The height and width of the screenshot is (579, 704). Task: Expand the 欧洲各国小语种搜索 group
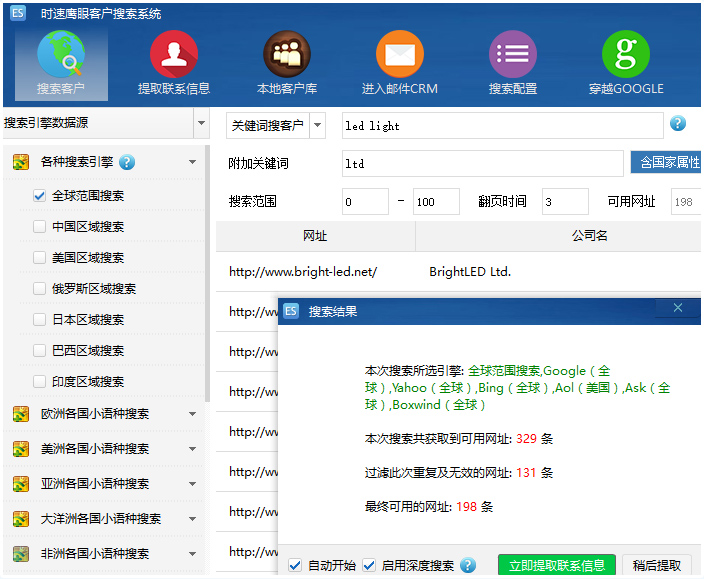pos(192,414)
